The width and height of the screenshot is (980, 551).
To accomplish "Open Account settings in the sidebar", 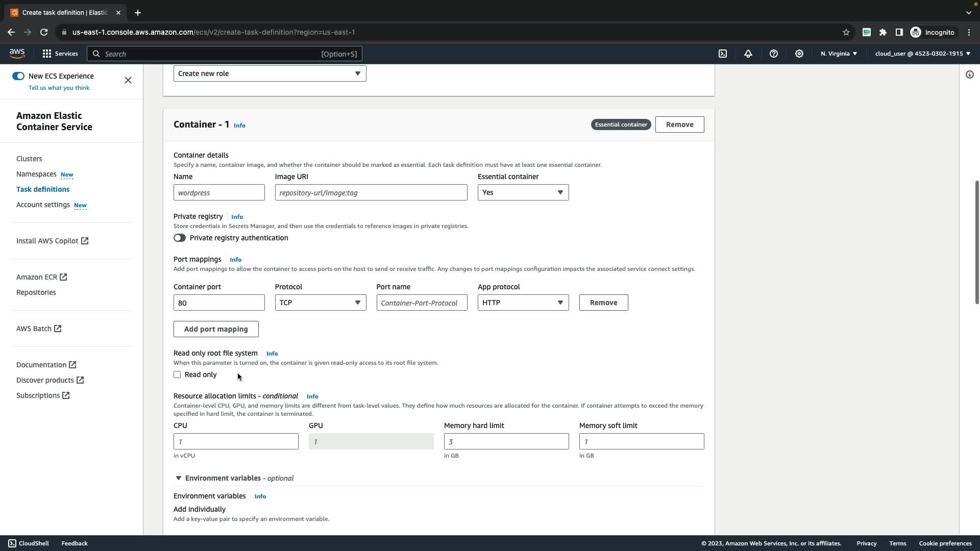I will (x=43, y=205).
